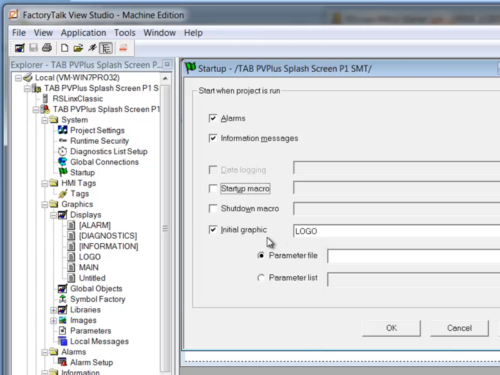Open the File menu
500x375 pixels.
tap(19, 33)
